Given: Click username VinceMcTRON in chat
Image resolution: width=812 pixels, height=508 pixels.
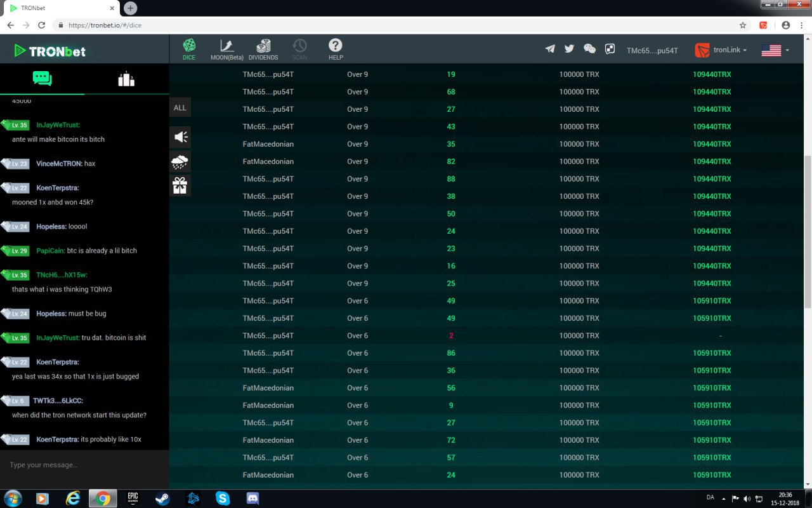Looking at the screenshot, I should [x=59, y=164].
